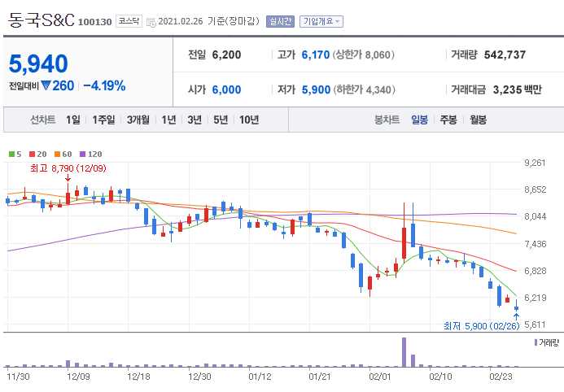564x392 pixels.
Task: Click the red 20-day moving average swatch
Action: click(32, 155)
